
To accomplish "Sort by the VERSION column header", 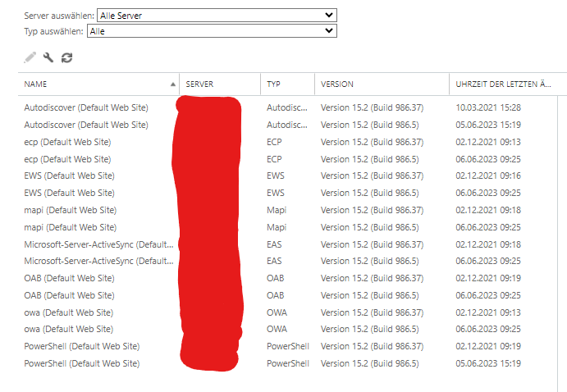I will click(x=382, y=84).
